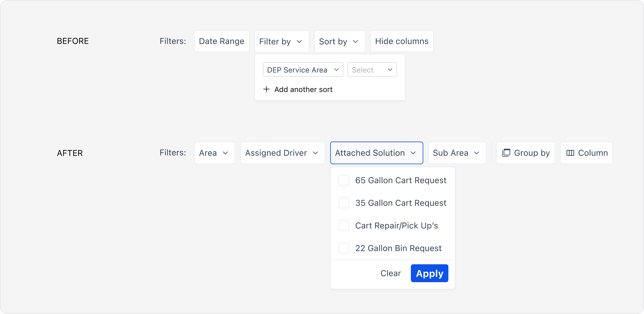Check the 65 Gallon Cart Request box
Image resolution: width=644 pixels, height=314 pixels.
[344, 180]
